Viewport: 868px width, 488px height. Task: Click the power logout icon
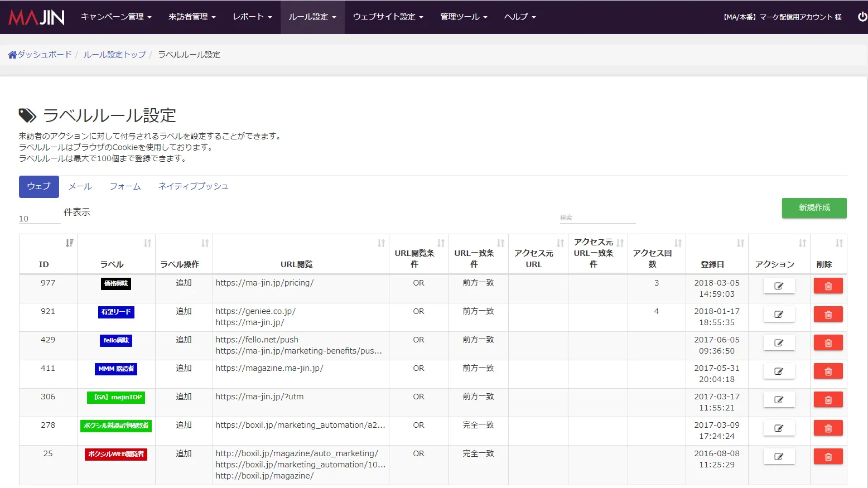click(x=862, y=17)
